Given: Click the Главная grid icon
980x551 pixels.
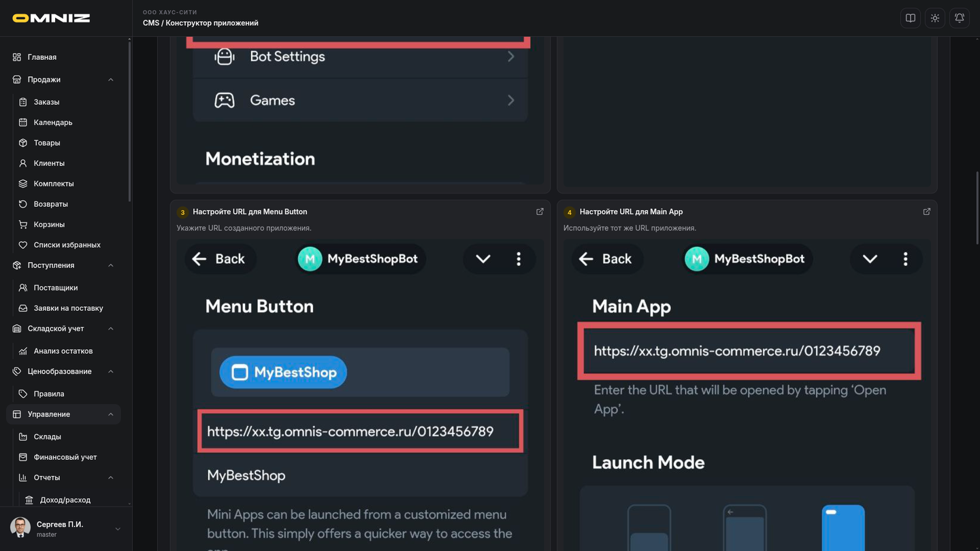Looking at the screenshot, I should 17,57.
